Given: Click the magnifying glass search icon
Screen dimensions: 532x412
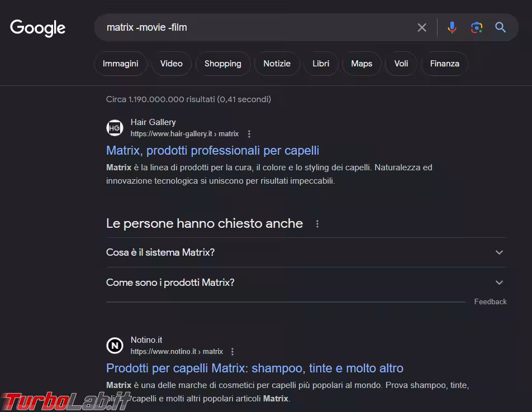Looking at the screenshot, I should coord(500,27).
